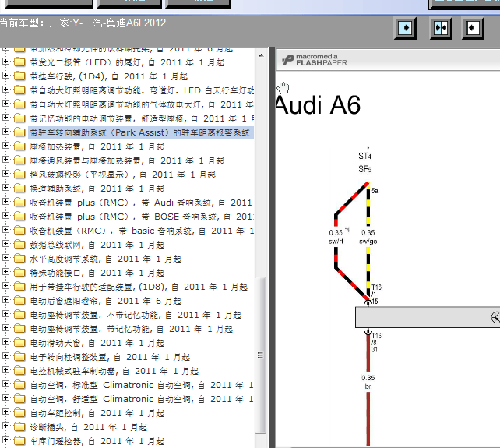Expand the 车库门遥控器 node
This screenshot has width=500, height=448.
tap(5, 441)
